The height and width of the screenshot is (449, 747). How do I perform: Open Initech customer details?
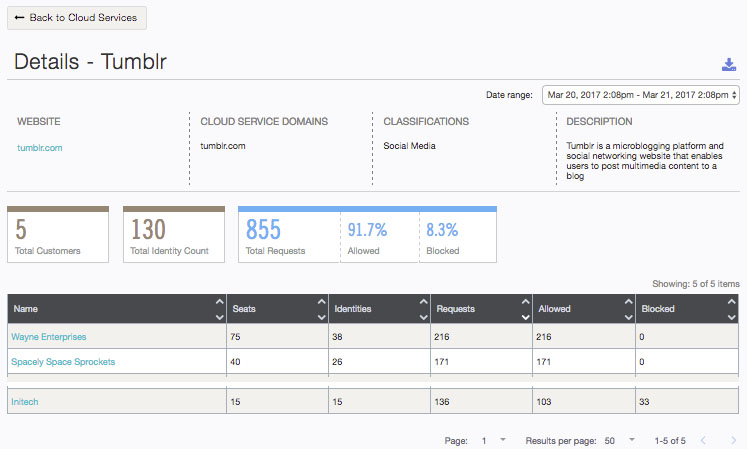pyautogui.click(x=25, y=402)
